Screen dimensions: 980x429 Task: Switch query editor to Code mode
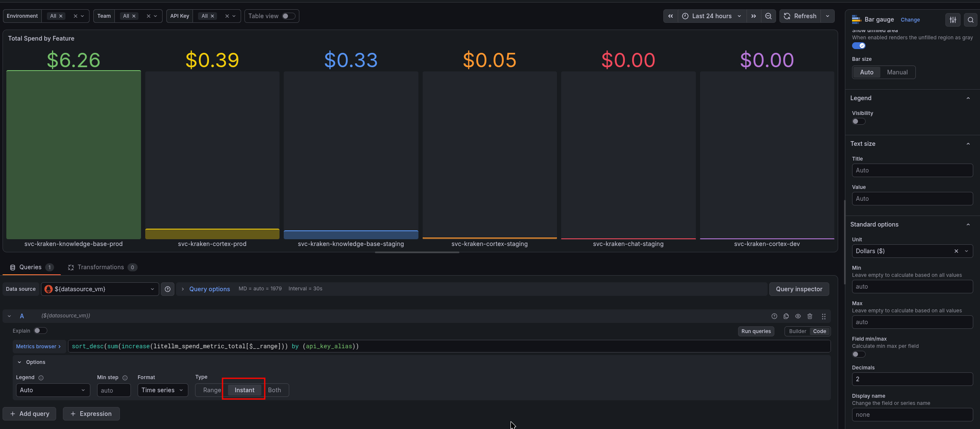point(820,331)
